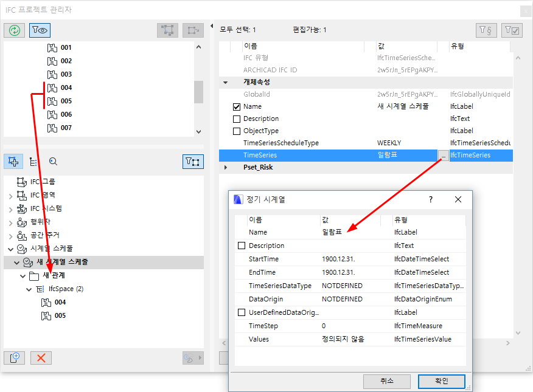Select the assignments tree view icon

point(13,161)
